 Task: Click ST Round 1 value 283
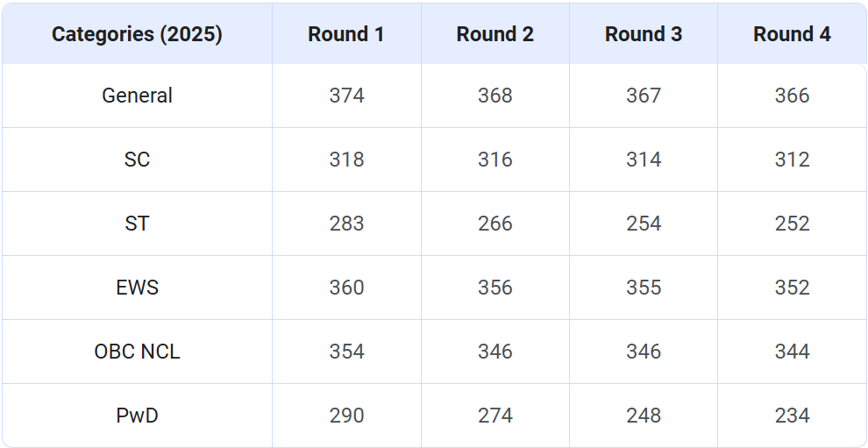point(346,224)
